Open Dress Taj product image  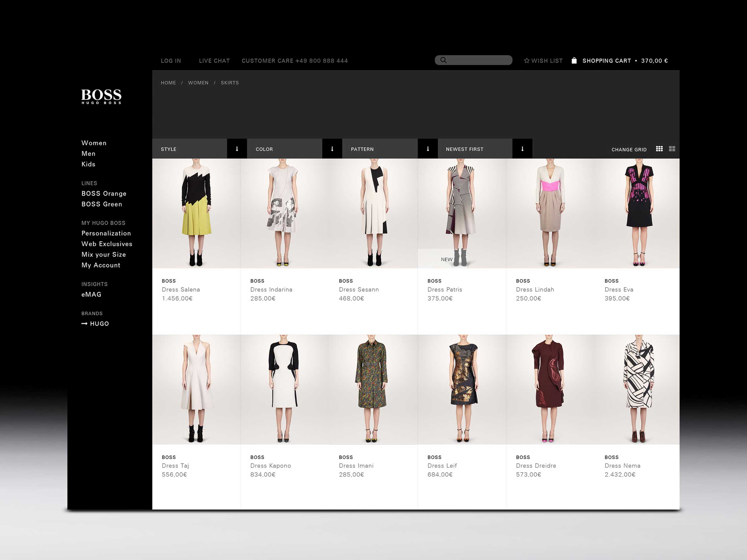(x=196, y=390)
